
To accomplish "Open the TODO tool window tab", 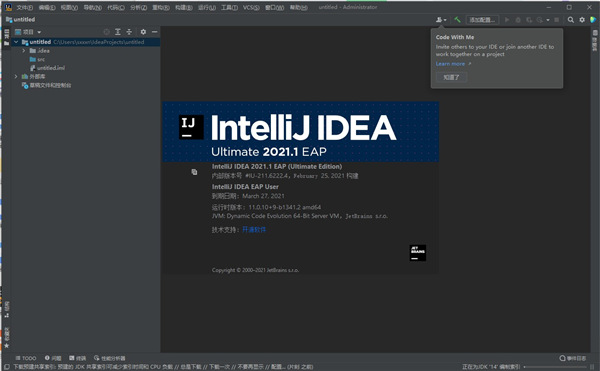I will [26, 358].
